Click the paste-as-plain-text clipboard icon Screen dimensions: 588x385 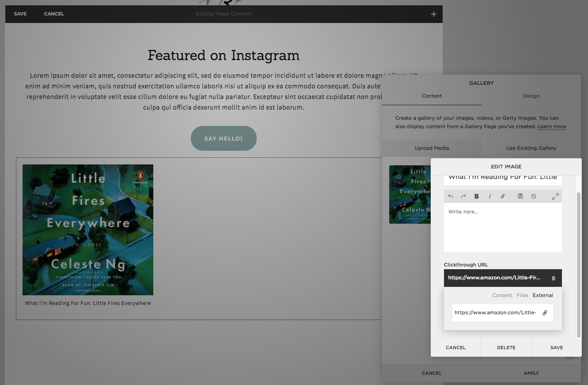point(520,196)
